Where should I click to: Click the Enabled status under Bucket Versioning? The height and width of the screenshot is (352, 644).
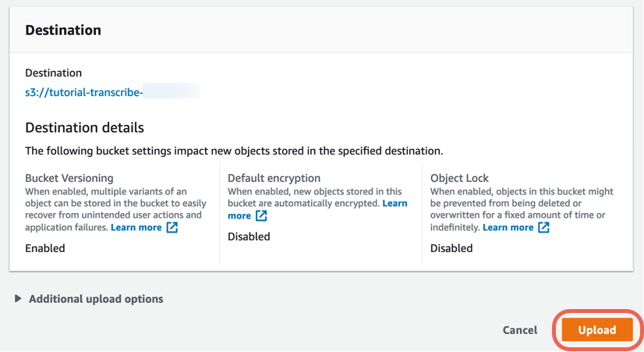[45, 248]
